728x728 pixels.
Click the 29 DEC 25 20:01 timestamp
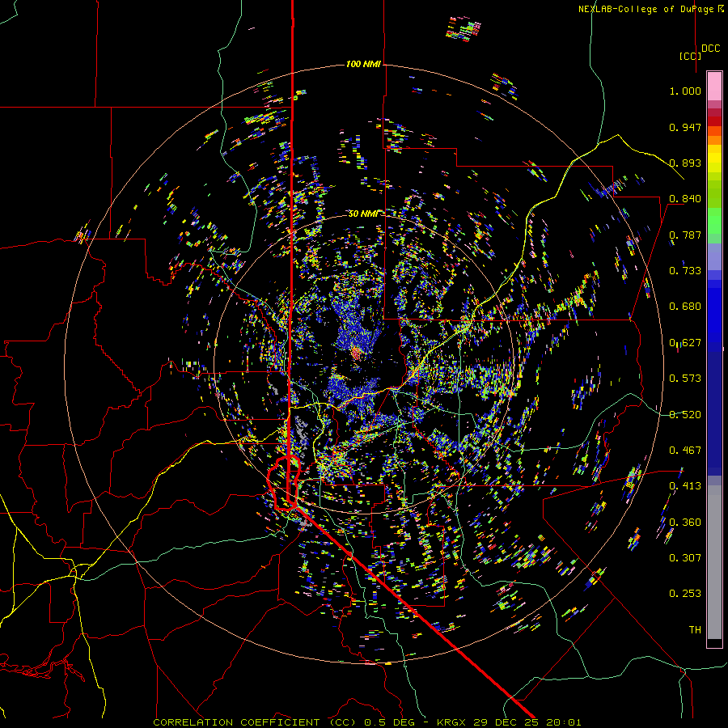tap(527, 722)
